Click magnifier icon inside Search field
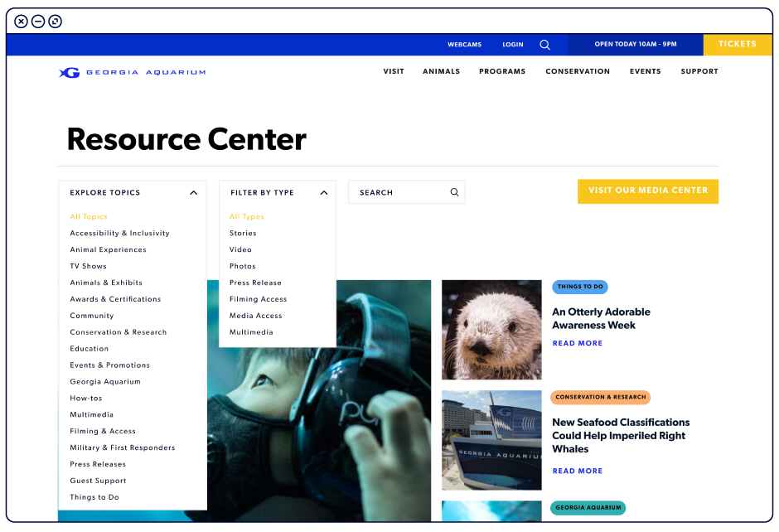This screenshot has height=532, width=779. [x=454, y=192]
